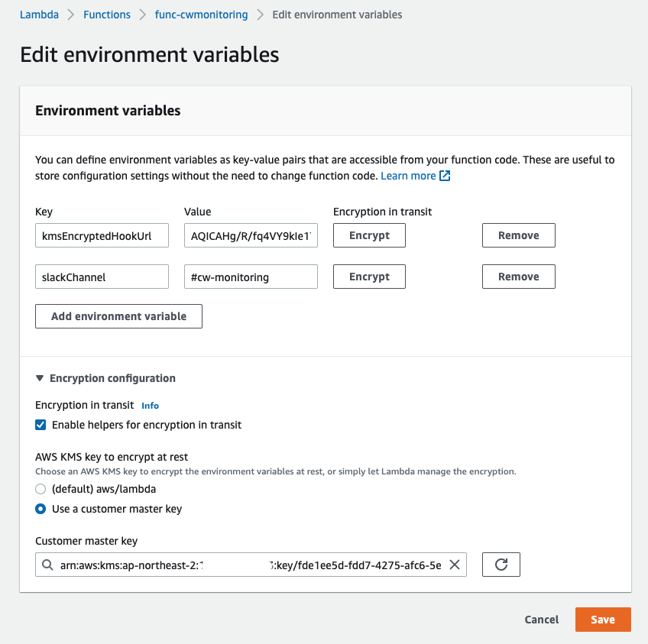This screenshot has width=648, height=644.
Task: Click Add environment variable button
Action: [118, 316]
